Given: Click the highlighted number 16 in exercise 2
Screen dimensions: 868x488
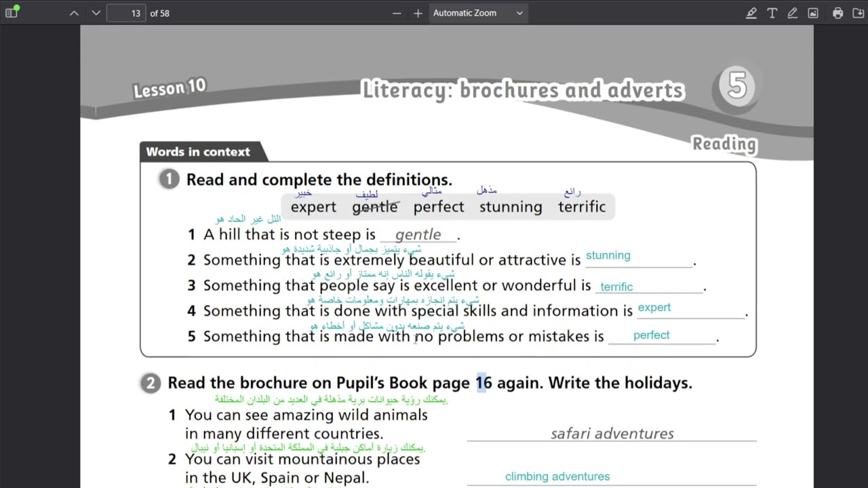Looking at the screenshot, I should coord(484,383).
